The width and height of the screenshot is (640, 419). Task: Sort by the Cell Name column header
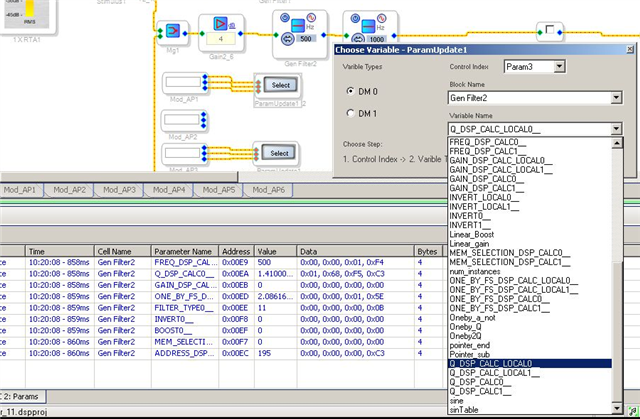123,251
